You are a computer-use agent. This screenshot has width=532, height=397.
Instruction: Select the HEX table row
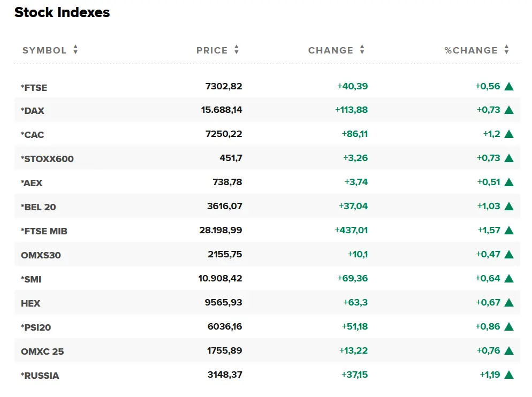point(266,303)
